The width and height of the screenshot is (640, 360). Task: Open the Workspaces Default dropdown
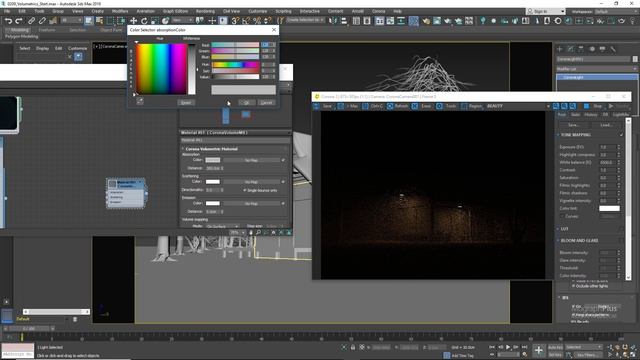pos(616,11)
